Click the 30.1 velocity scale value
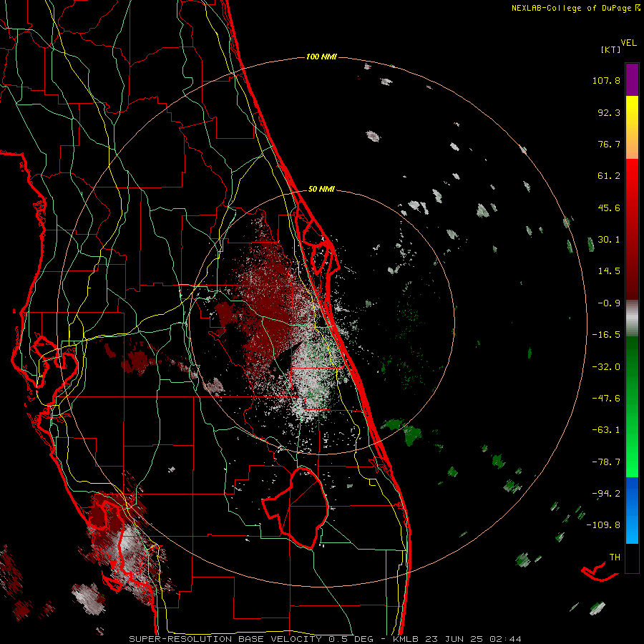Viewport: 644px width, 644px height. click(609, 240)
